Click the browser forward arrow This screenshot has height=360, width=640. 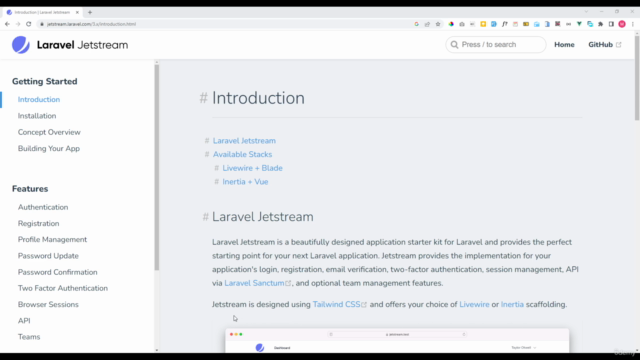[18, 24]
